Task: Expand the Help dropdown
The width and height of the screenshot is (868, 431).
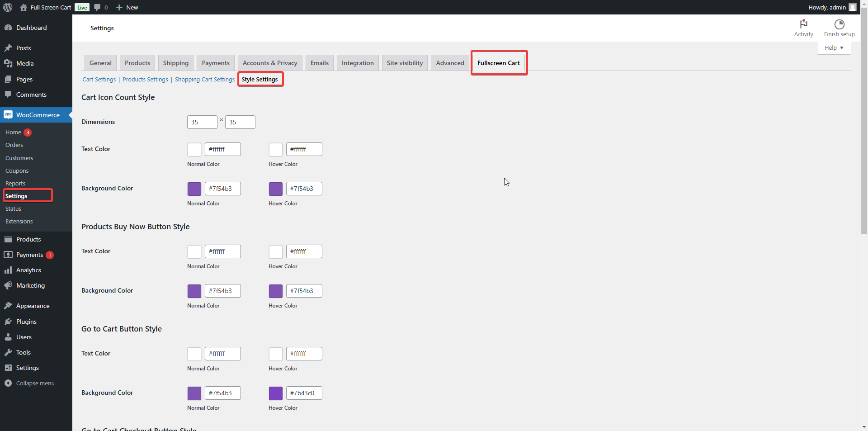Action: (x=834, y=48)
